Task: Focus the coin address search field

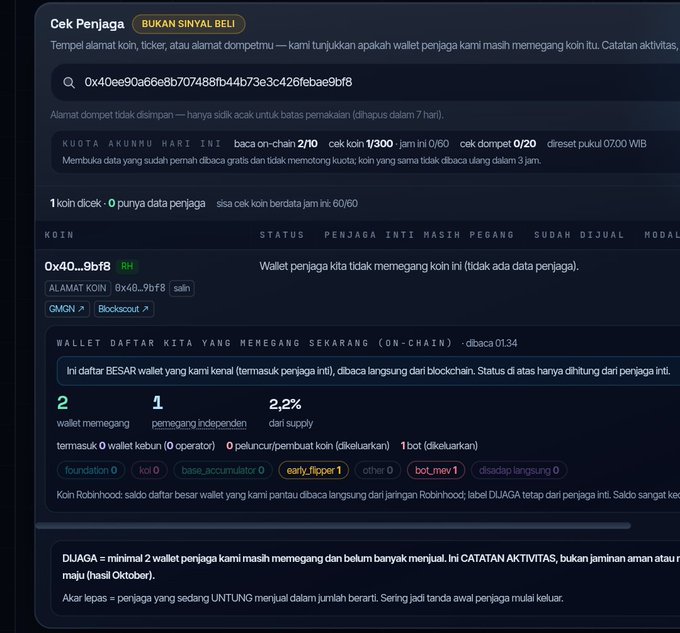Action: [365, 82]
